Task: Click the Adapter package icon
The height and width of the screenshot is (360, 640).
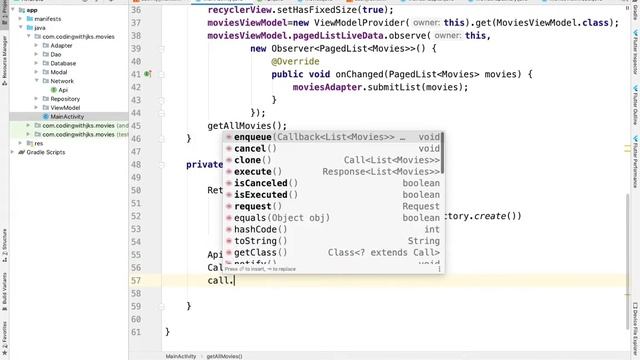Action: (x=46, y=45)
